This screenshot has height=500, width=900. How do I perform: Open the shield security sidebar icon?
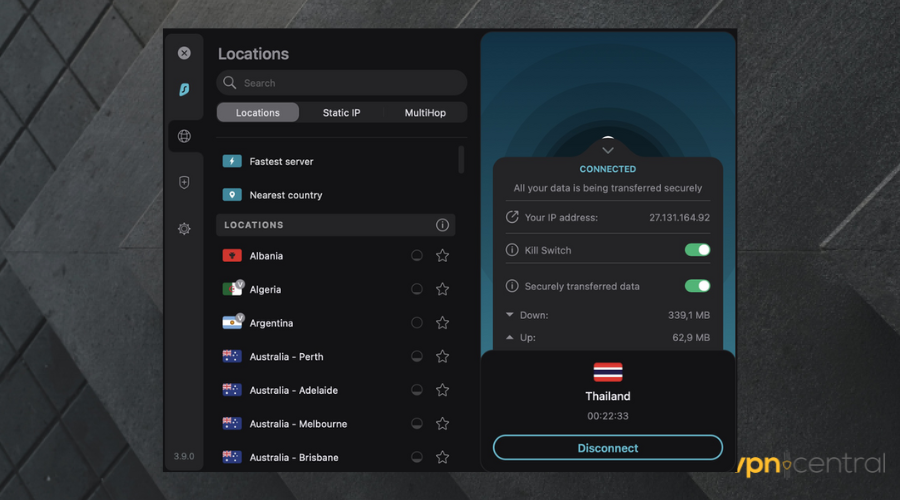184,183
